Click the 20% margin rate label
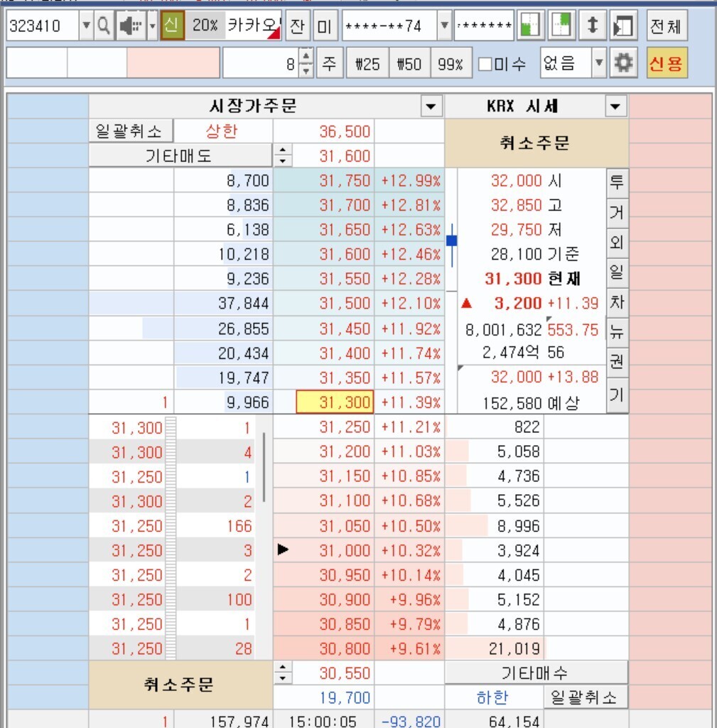The width and height of the screenshot is (717, 728). point(205,25)
